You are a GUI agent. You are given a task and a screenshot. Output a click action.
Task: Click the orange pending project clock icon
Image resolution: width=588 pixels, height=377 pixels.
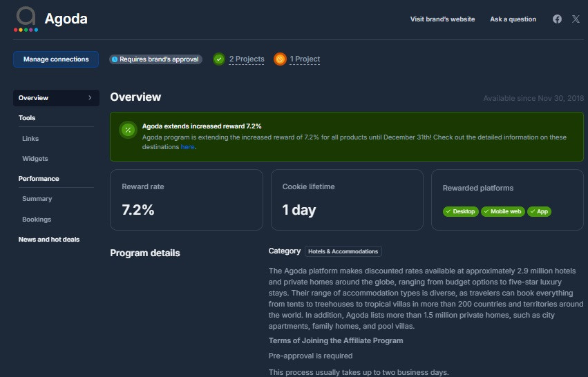pos(280,59)
